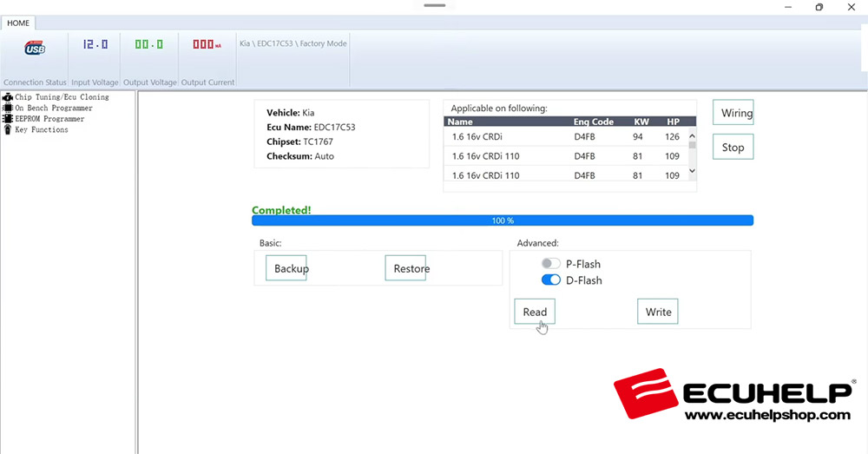The height and width of the screenshot is (454, 868).
Task: Minimize the application window
Action: [x=788, y=7]
